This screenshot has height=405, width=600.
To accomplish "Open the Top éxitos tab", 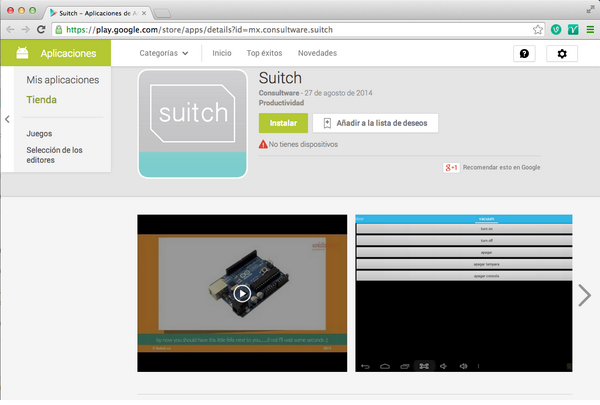I will pyautogui.click(x=264, y=53).
